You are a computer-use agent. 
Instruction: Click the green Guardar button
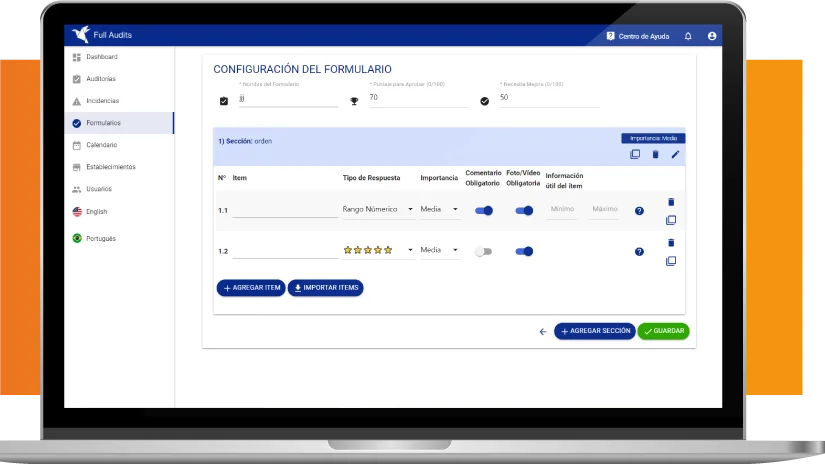[x=663, y=331]
